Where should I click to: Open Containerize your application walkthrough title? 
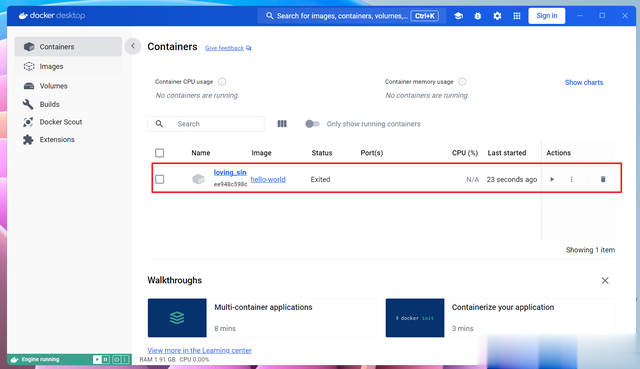coord(503,307)
